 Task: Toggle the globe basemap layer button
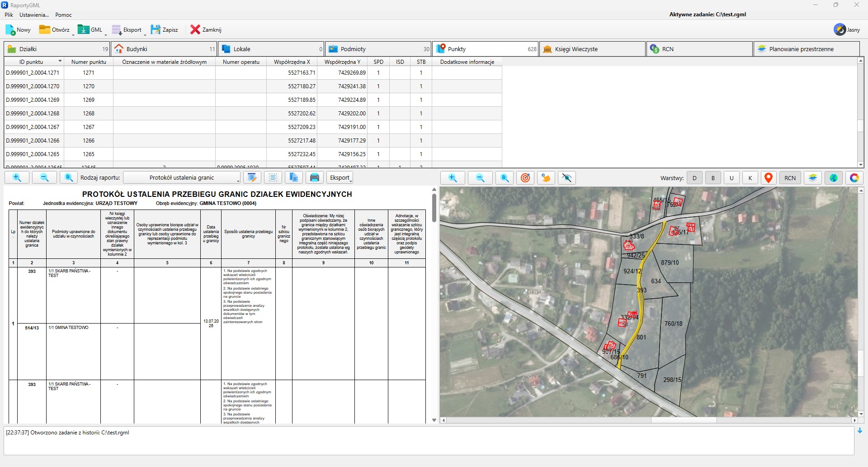click(x=833, y=178)
